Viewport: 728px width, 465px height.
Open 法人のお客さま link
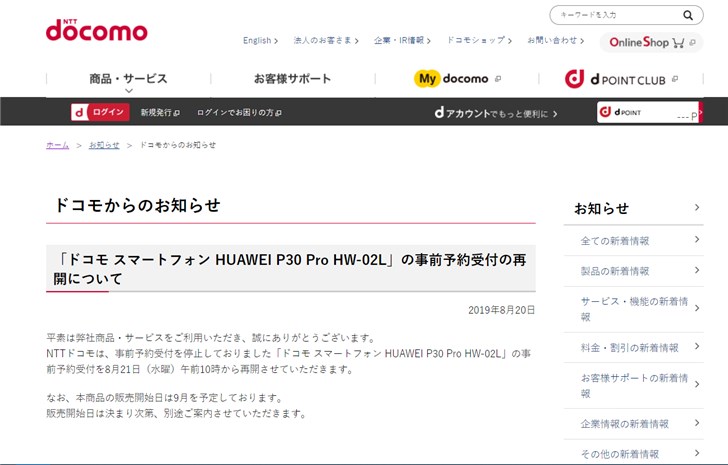(x=326, y=40)
